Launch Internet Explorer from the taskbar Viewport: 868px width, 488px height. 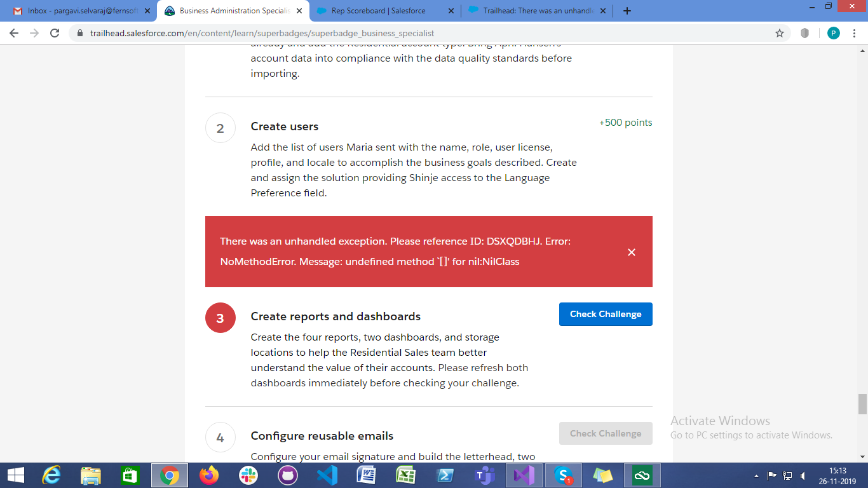click(x=51, y=475)
